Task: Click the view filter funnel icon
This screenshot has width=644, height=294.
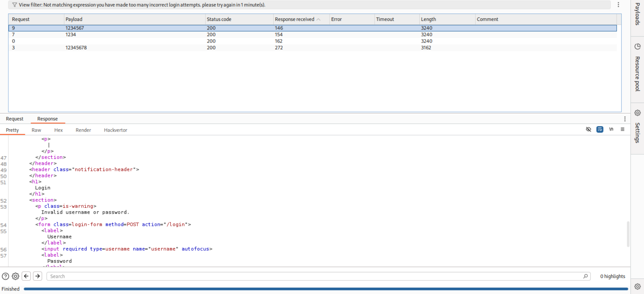Action: [x=14, y=5]
